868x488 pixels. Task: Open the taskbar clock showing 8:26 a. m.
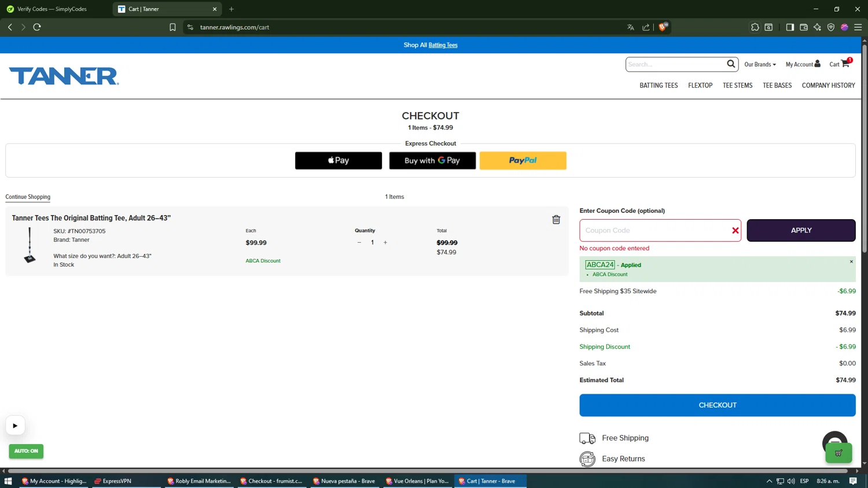click(828, 481)
